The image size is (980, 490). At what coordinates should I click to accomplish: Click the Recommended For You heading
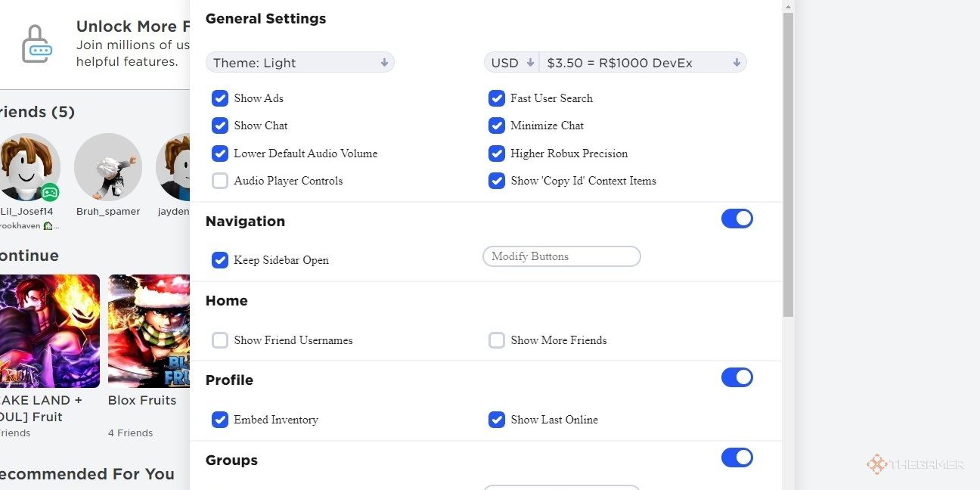click(87, 474)
